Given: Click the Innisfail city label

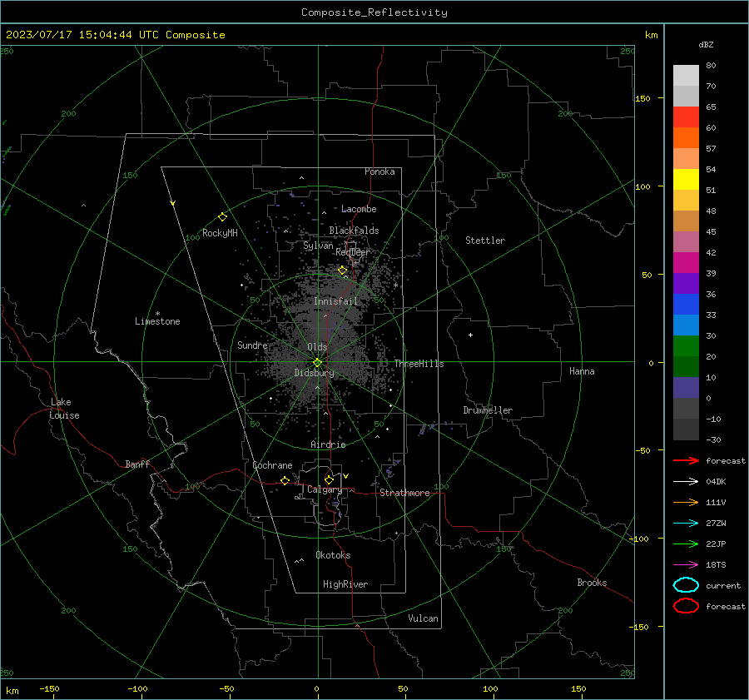Looking at the screenshot, I should coord(335,301).
